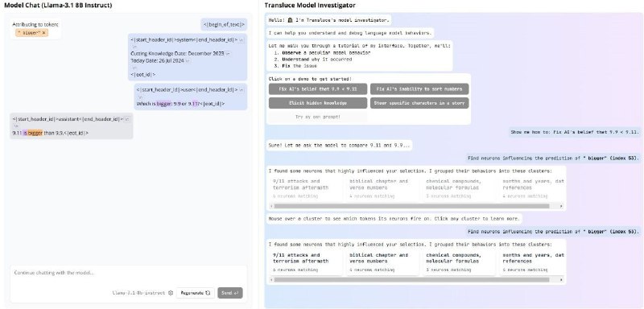644x309 pixels.
Task: Start the "Fix AI's belief that 9.9 < 9.11" demo
Action: pos(318,89)
